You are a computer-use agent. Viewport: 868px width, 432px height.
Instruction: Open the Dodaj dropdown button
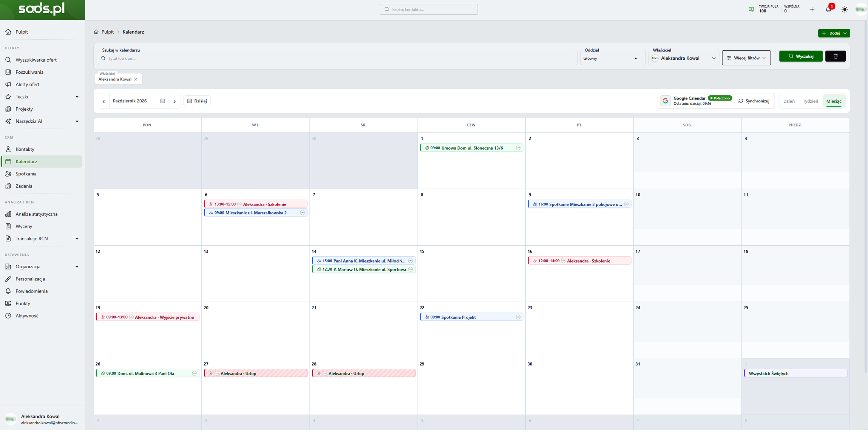[x=834, y=33]
